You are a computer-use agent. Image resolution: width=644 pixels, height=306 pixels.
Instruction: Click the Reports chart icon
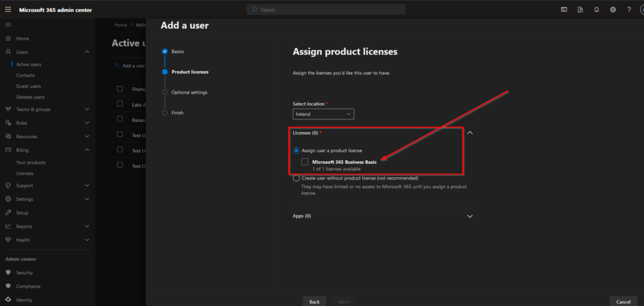[8, 226]
